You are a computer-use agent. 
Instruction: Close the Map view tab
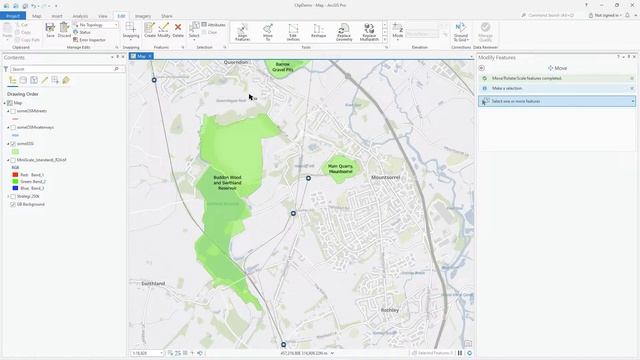point(150,56)
